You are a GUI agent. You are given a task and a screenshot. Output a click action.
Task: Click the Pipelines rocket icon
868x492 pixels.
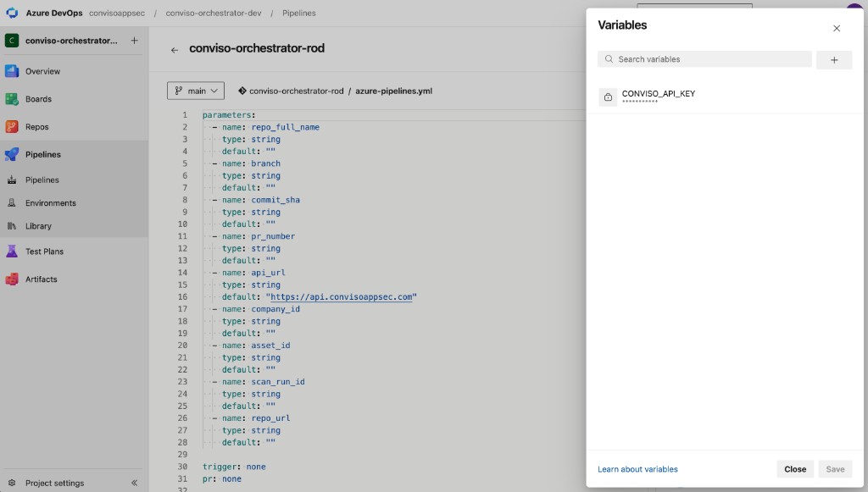(12, 154)
